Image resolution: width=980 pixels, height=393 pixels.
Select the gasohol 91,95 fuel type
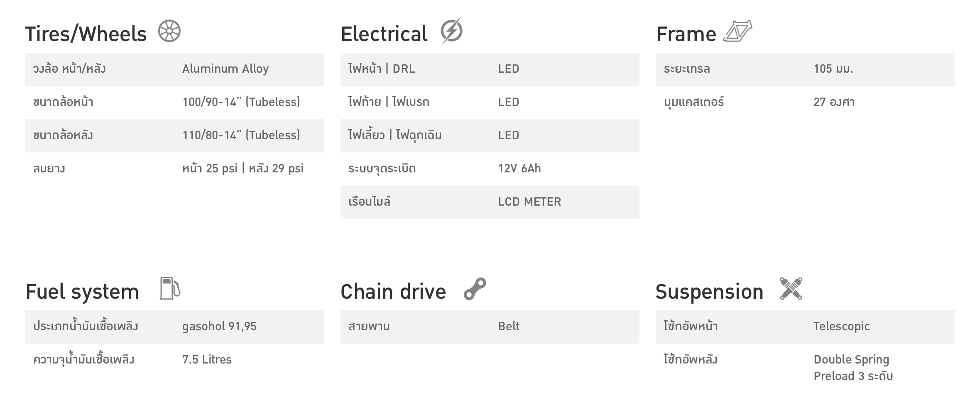(219, 327)
